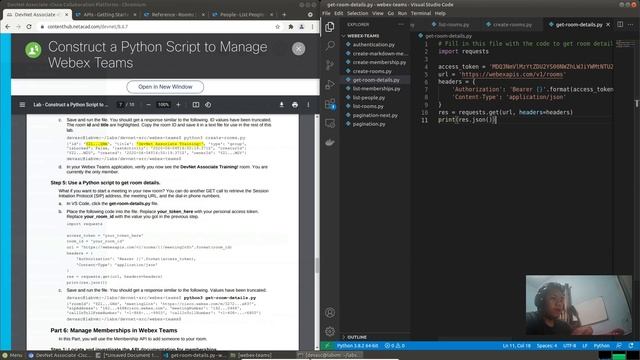
Task: Zoom in the PDF with the plus icon
Action: coord(178,105)
